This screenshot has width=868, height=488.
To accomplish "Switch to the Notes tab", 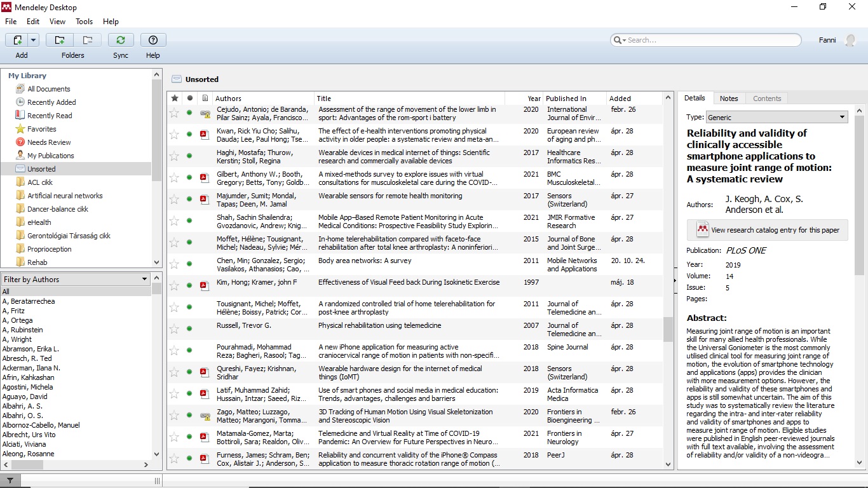I will [x=729, y=98].
